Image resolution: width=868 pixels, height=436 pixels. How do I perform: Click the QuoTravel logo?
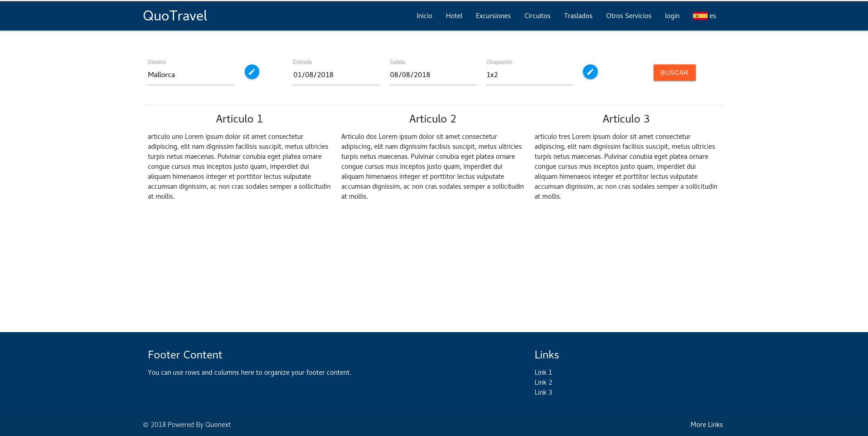175,16
